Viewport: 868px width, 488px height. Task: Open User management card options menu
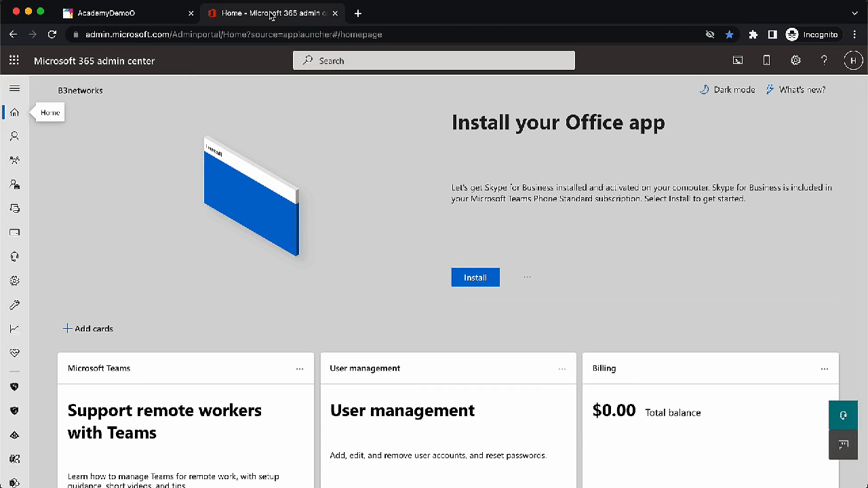coord(562,369)
